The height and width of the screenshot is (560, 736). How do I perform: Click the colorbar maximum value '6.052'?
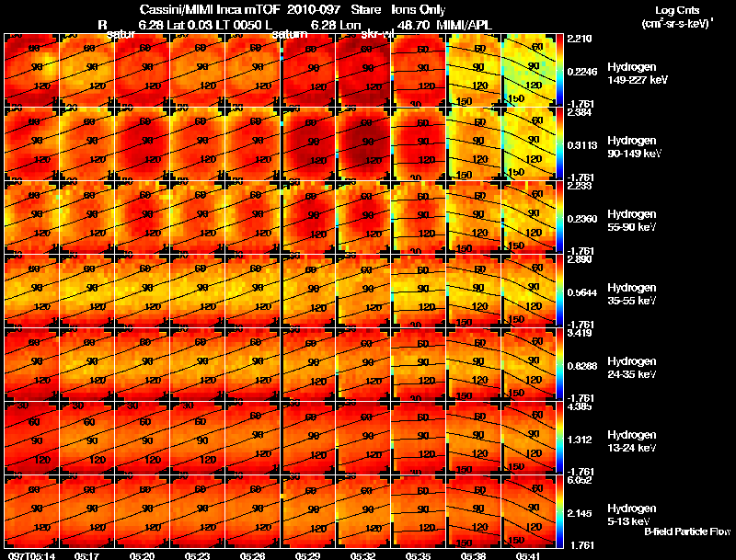pyautogui.click(x=580, y=480)
